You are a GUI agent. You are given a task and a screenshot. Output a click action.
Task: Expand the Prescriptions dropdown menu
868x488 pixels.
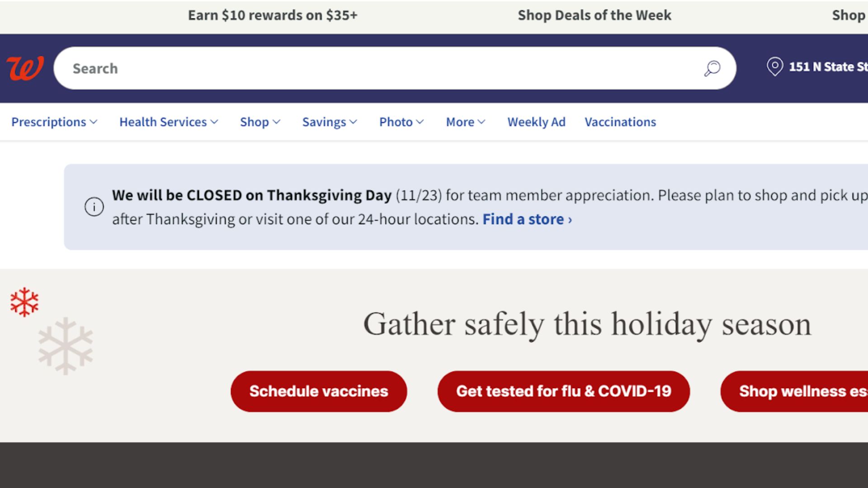tap(54, 122)
